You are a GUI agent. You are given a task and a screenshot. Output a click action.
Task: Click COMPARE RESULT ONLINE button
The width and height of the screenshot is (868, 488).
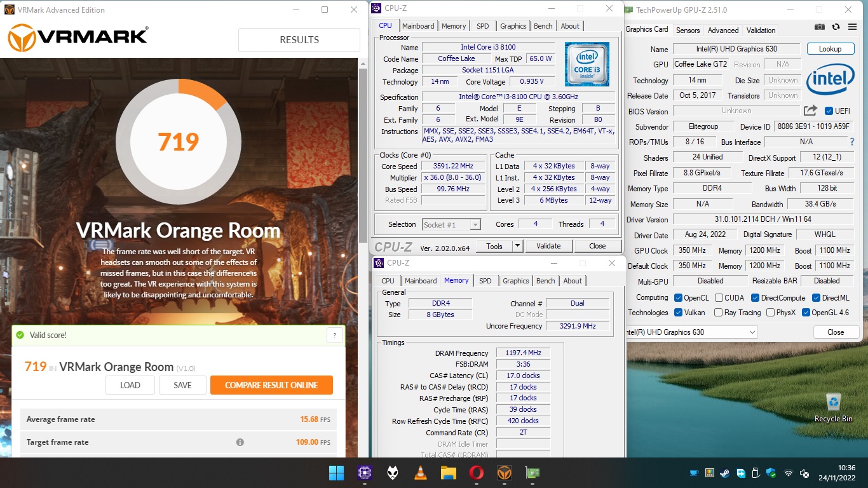(271, 385)
